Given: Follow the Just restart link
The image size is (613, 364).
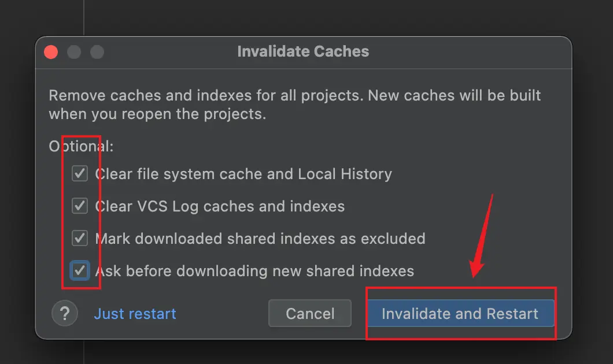Looking at the screenshot, I should click(x=135, y=314).
